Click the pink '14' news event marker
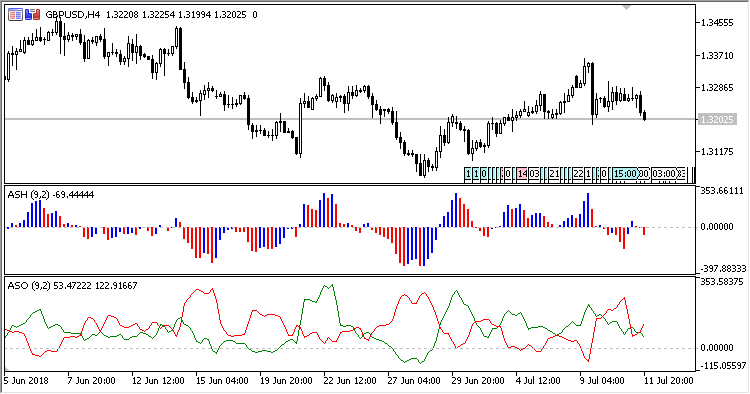Screen dimensions: 750x394 522,174
